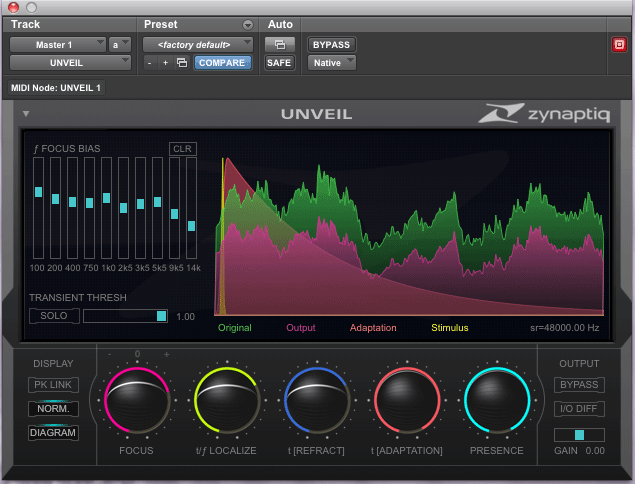Toggle the PK LINK display option
This screenshot has height=484, width=635.
[x=53, y=385]
